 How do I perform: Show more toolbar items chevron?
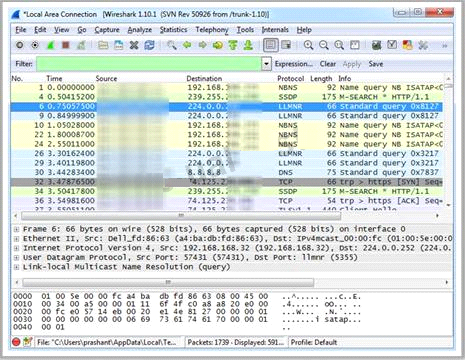point(444,46)
